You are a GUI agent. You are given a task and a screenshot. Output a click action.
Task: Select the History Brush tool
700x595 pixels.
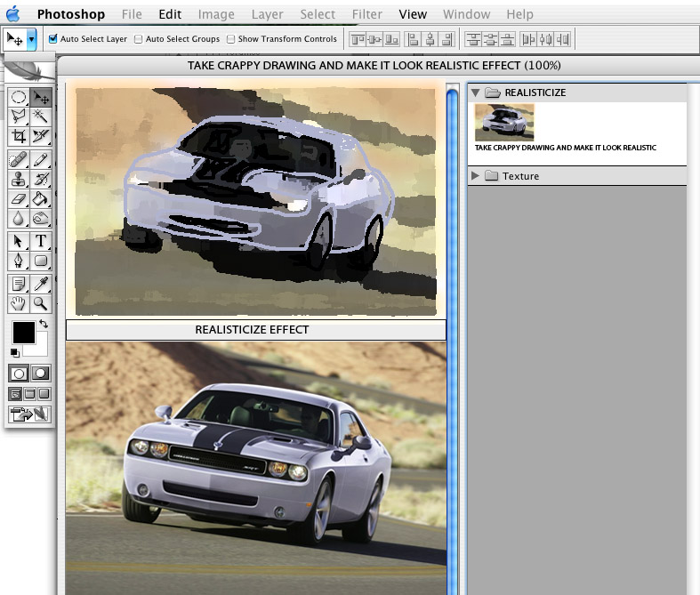(x=41, y=179)
